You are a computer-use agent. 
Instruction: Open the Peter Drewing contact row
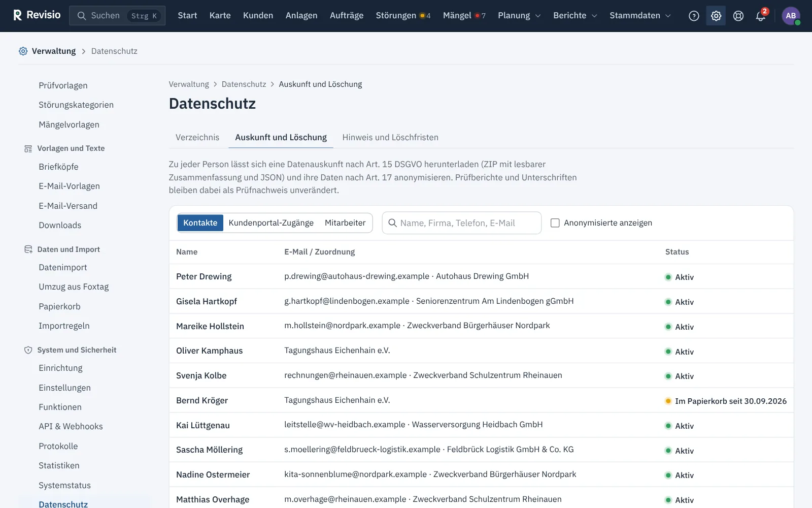(x=481, y=276)
